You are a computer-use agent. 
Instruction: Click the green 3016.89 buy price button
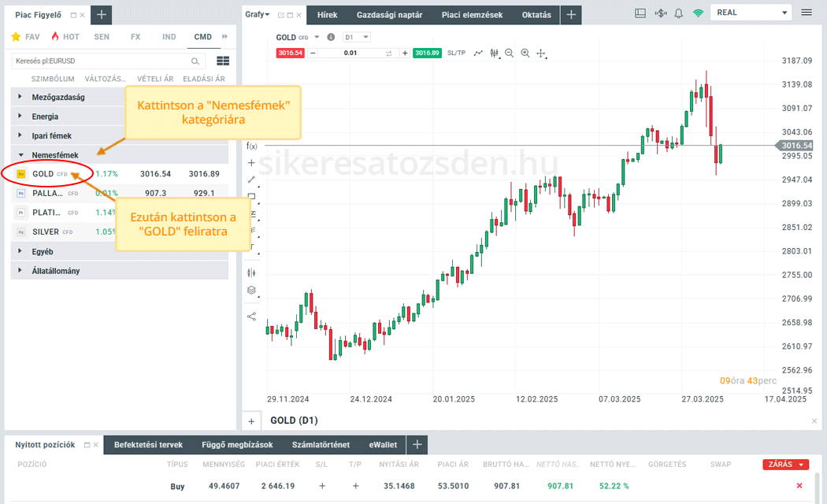[x=426, y=53]
